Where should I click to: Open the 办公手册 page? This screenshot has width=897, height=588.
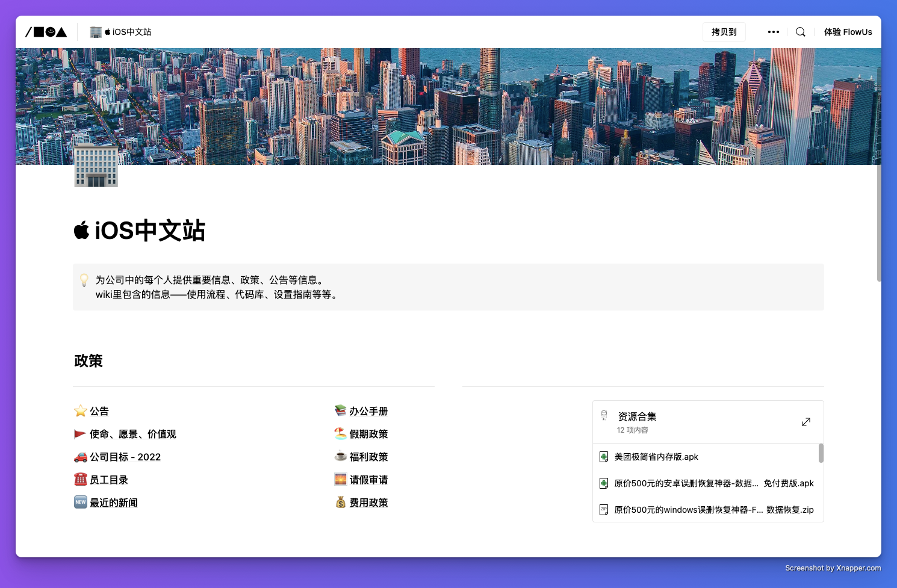[x=368, y=411]
